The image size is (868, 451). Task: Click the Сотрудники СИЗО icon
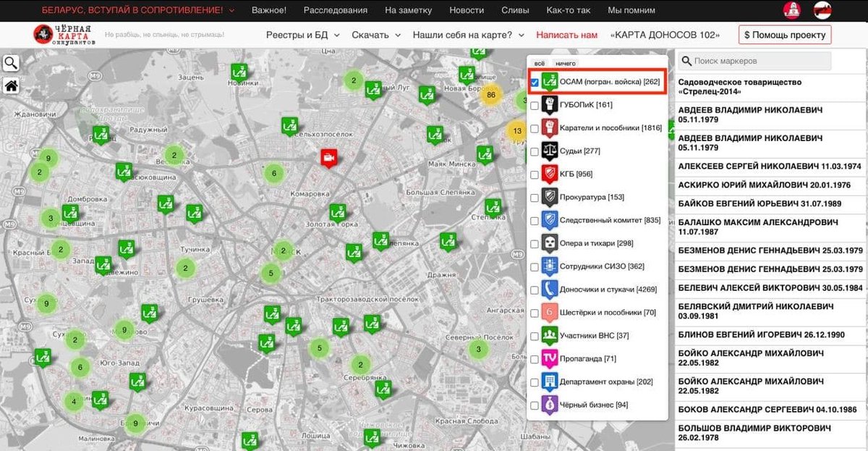coord(550,266)
